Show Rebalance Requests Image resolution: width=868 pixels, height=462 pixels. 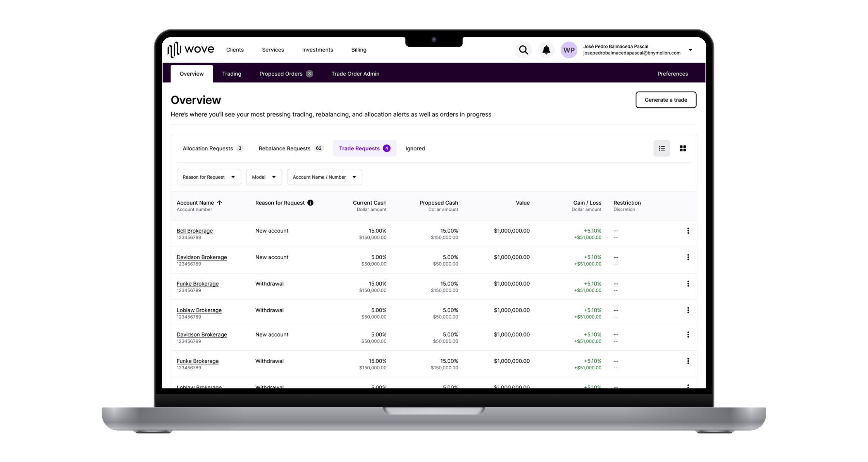(291, 148)
